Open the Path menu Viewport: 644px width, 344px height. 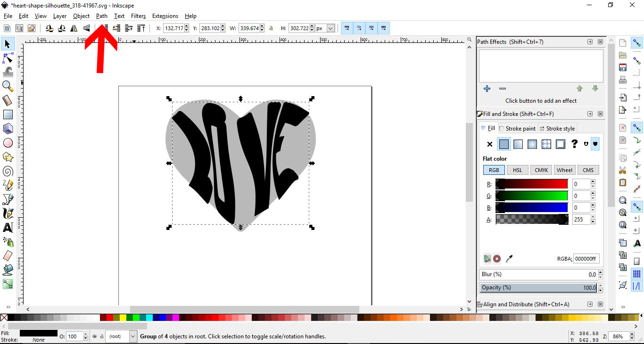101,16
